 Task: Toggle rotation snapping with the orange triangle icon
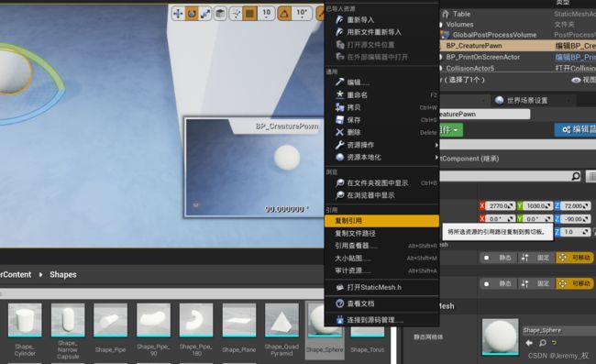coord(284,14)
